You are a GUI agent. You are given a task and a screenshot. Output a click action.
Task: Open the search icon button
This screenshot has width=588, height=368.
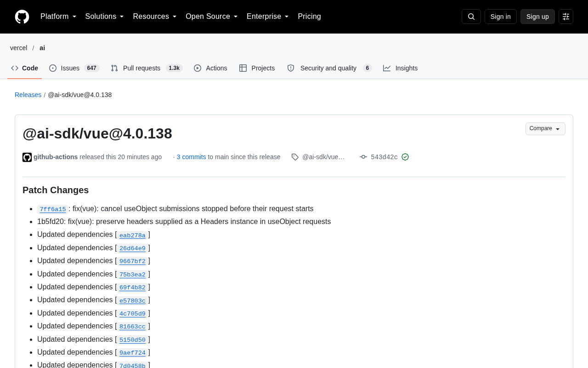[471, 17]
